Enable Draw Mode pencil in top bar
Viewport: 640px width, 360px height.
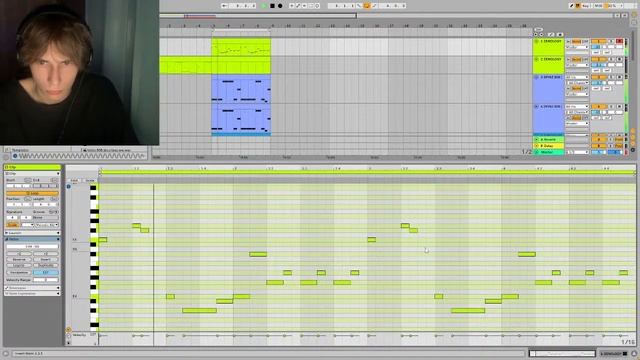pyautogui.click(x=571, y=6)
